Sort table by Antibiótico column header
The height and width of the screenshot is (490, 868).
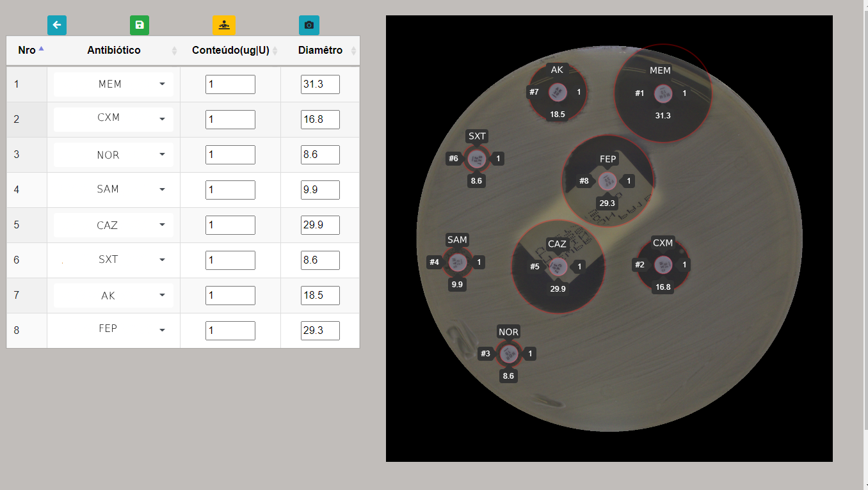[x=114, y=51]
